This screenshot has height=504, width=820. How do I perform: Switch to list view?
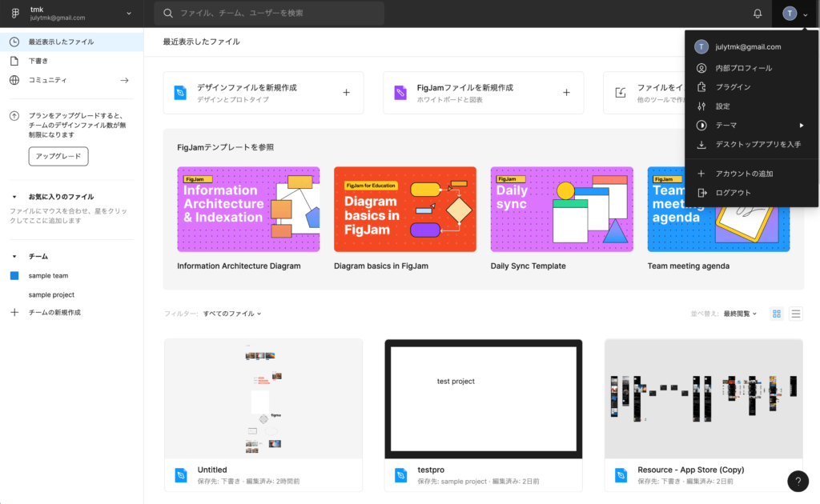tap(796, 314)
